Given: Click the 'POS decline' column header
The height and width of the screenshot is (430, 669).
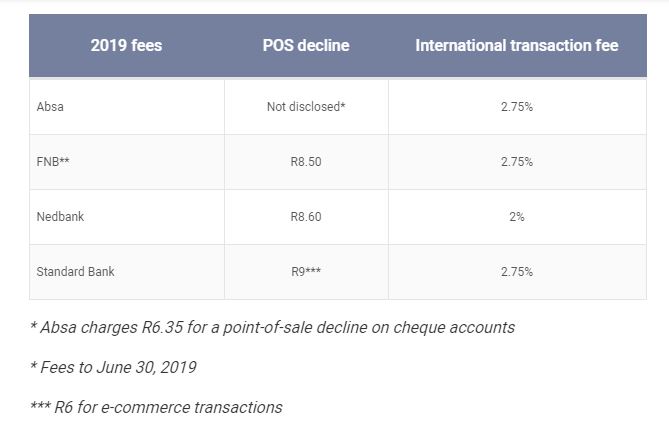Looking at the screenshot, I should [306, 45].
